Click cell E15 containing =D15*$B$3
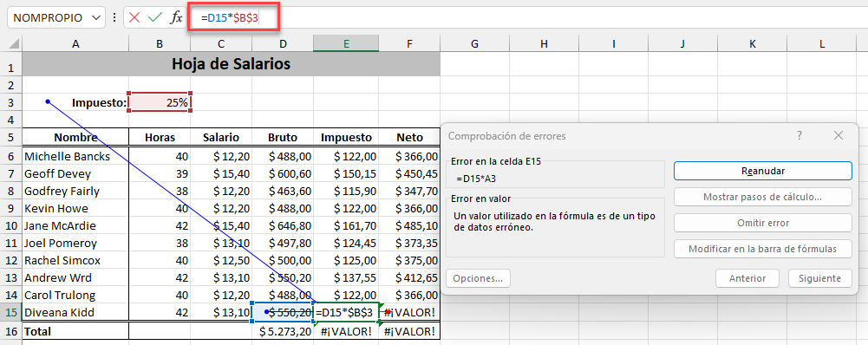 (346, 312)
